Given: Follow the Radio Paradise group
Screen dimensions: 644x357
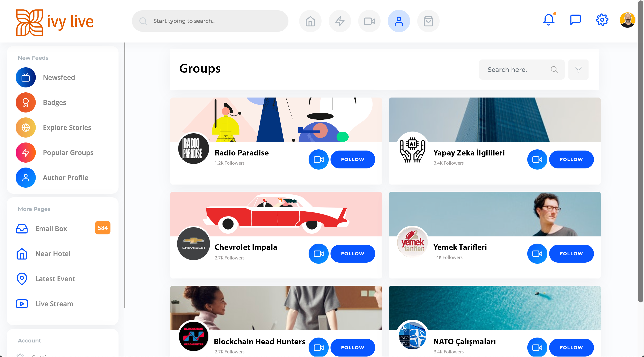Looking at the screenshot, I should click(353, 159).
